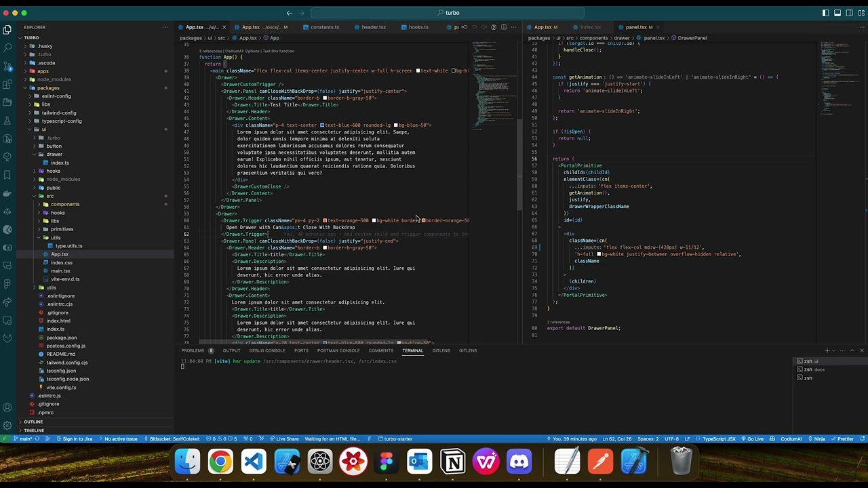Select the zsh docs terminal entry
Viewport: 868px width, 488px height.
coord(830,369)
